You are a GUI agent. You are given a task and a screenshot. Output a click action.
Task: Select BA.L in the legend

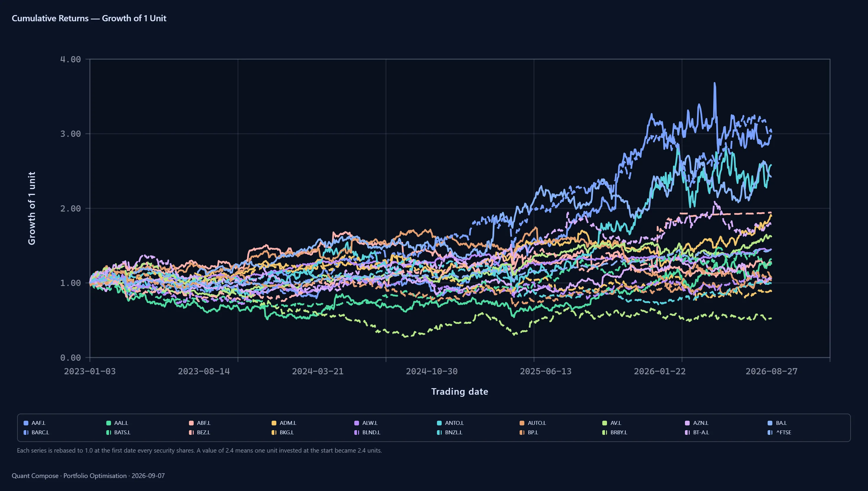tap(777, 423)
